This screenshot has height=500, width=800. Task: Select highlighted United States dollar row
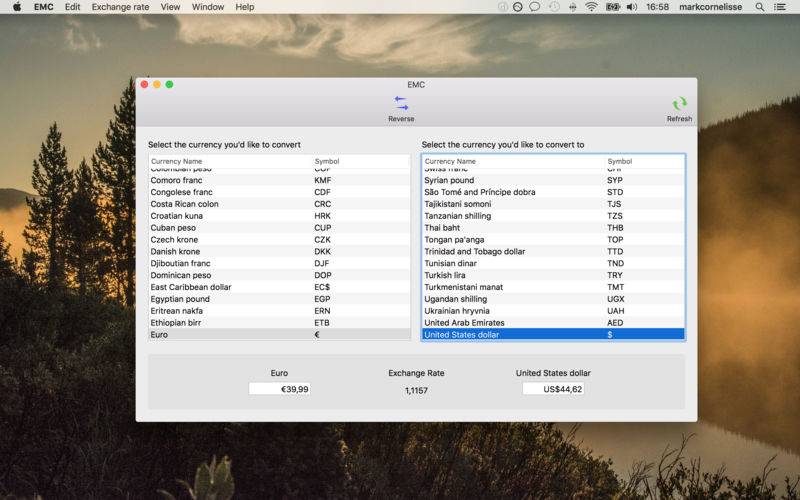tap(553, 335)
